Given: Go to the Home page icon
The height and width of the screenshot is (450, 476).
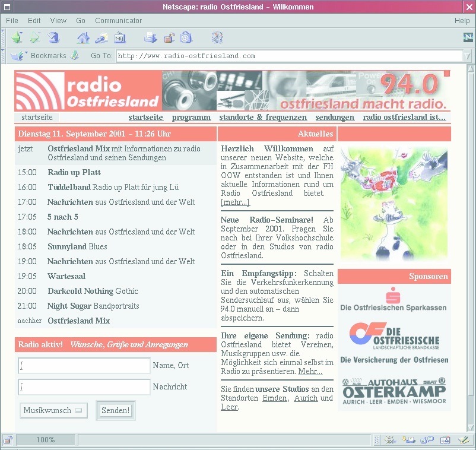Looking at the screenshot, I should pyautogui.click(x=83, y=37).
